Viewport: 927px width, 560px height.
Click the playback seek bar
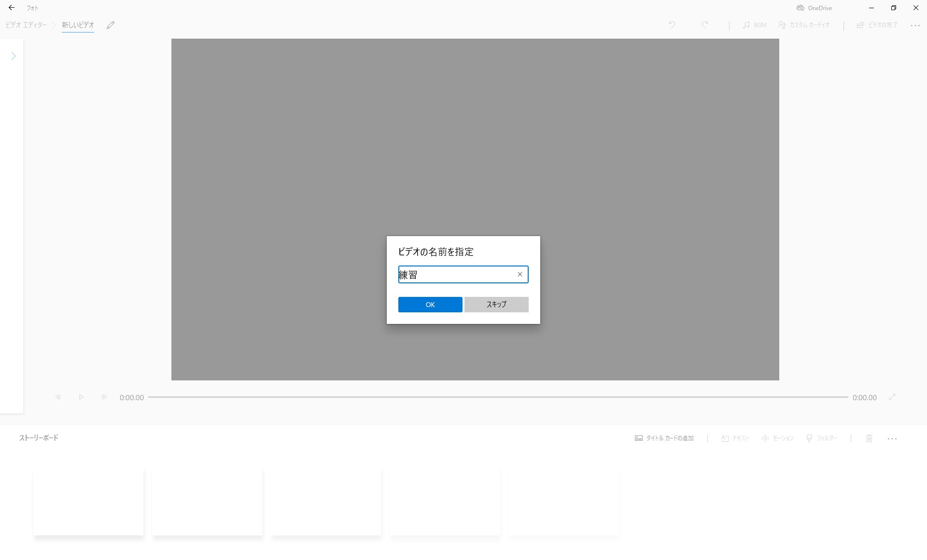coord(497,397)
